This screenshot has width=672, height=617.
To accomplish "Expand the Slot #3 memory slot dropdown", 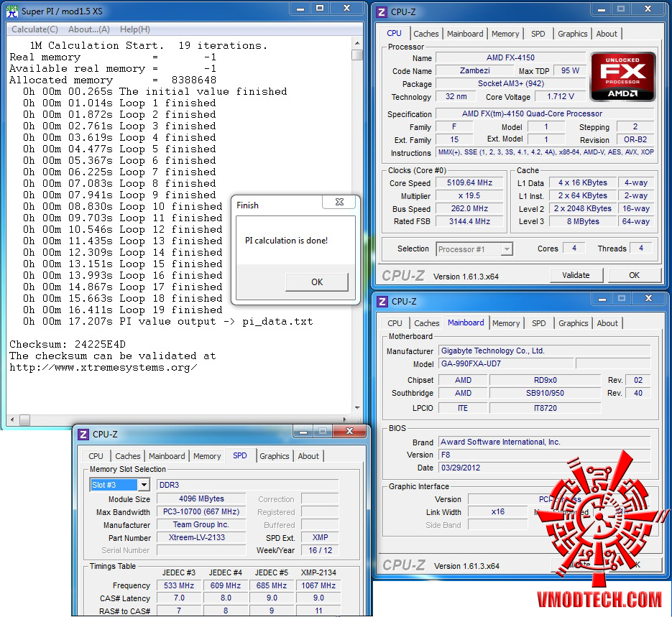I will tap(144, 485).
